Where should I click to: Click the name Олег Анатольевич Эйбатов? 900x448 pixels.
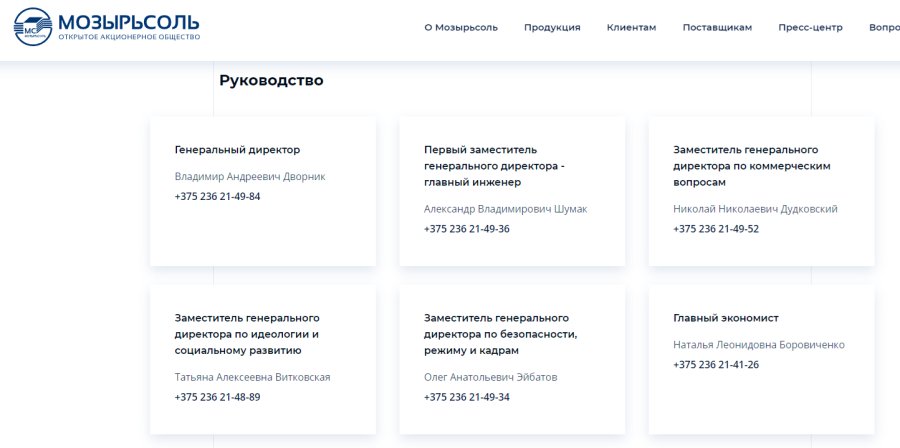click(x=491, y=377)
